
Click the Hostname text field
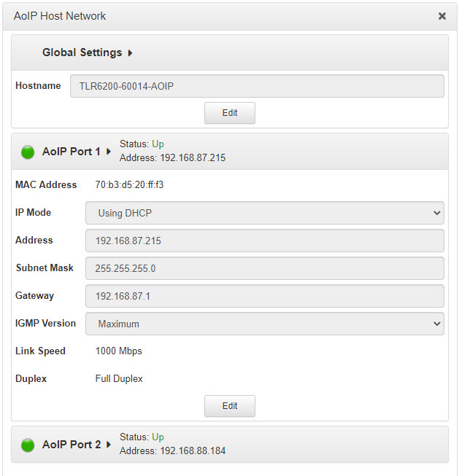[257, 86]
